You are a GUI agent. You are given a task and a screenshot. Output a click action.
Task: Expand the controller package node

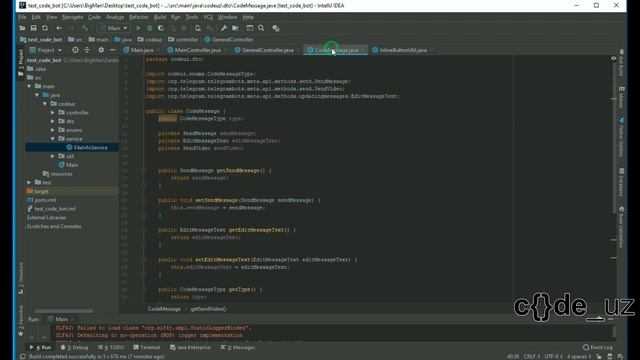53,112
